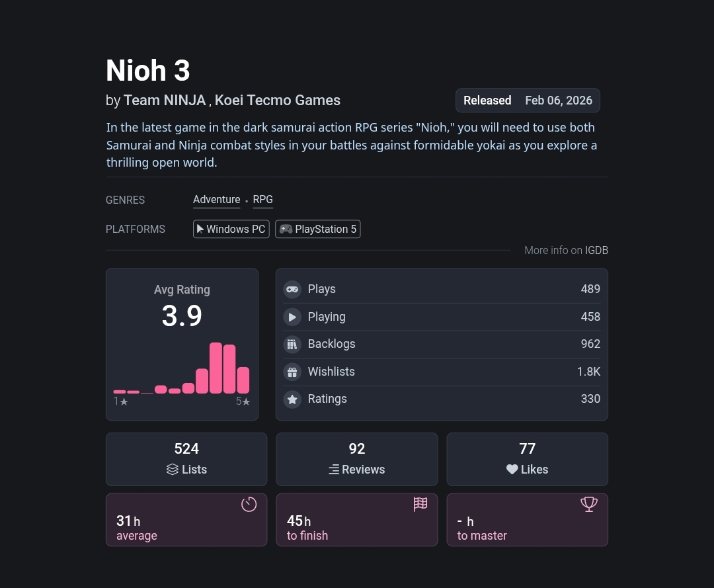Viewport: 714px width, 588px height.
Task: Open Koei Tecmo Games publisher page
Action: (277, 100)
